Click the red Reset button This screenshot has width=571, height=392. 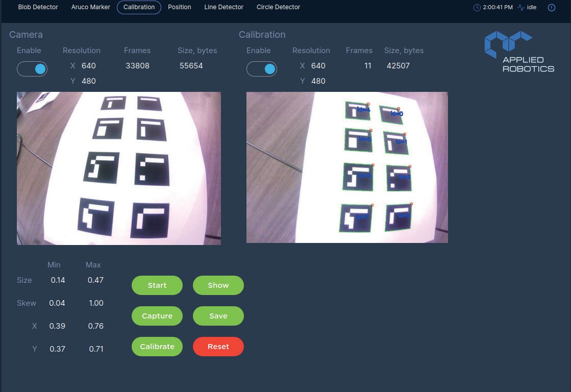tap(218, 347)
